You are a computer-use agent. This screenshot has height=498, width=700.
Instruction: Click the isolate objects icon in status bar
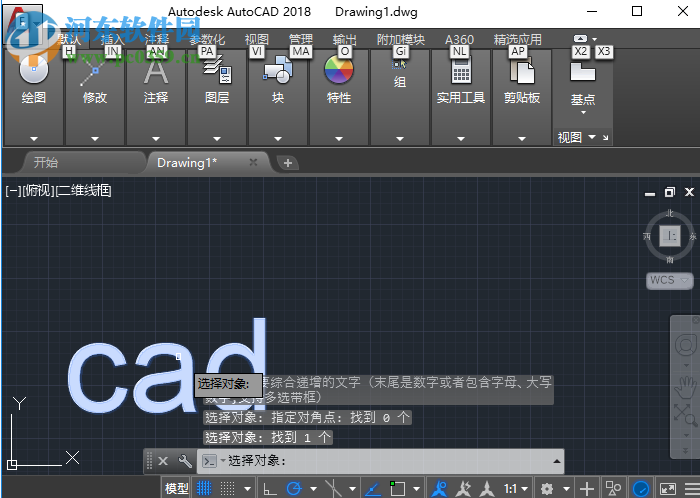pos(613,489)
